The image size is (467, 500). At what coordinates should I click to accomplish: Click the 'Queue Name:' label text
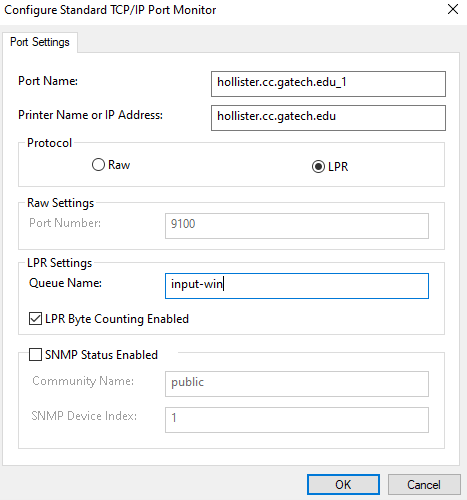(x=65, y=283)
